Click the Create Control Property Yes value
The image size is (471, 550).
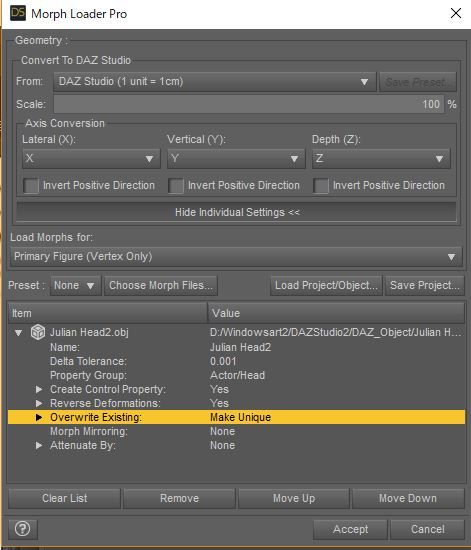[x=219, y=389]
